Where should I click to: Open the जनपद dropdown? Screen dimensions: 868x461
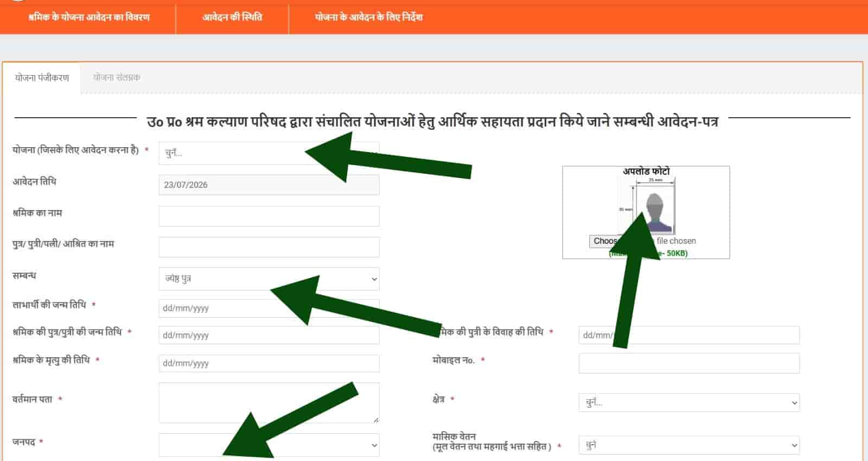pos(269,445)
